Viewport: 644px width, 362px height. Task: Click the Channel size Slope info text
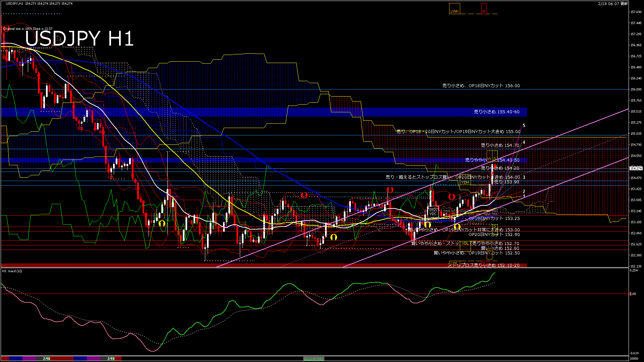tap(28, 29)
